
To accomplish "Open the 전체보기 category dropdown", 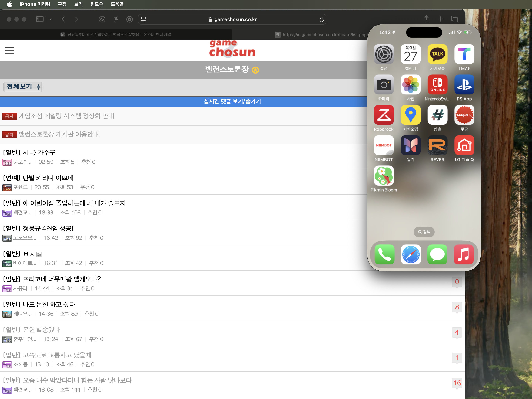I will [x=23, y=87].
